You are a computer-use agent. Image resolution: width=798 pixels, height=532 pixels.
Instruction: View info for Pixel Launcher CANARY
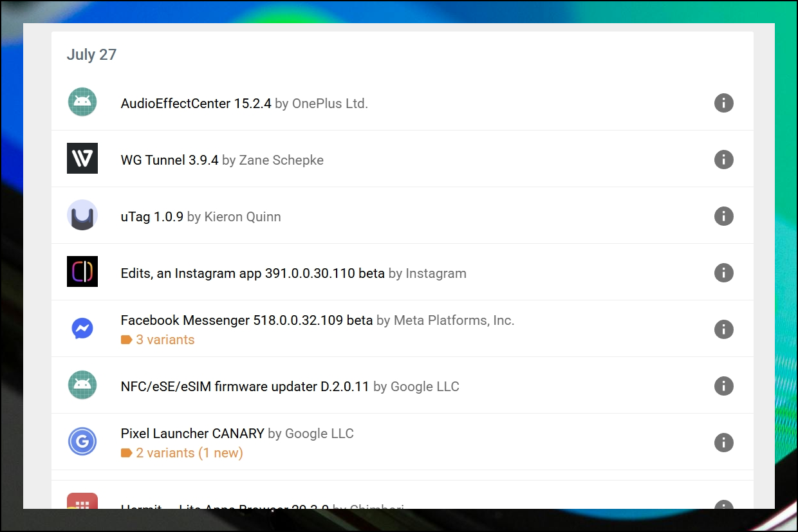(x=724, y=442)
